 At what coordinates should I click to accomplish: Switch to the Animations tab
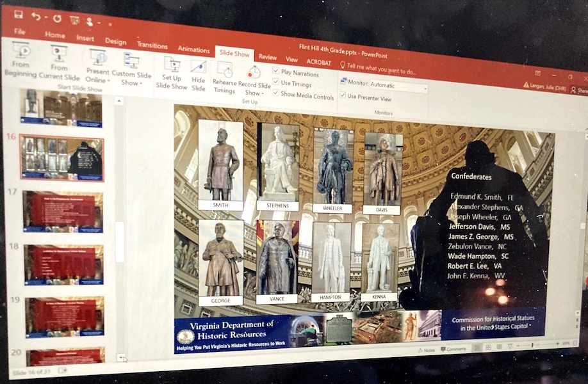pos(193,49)
